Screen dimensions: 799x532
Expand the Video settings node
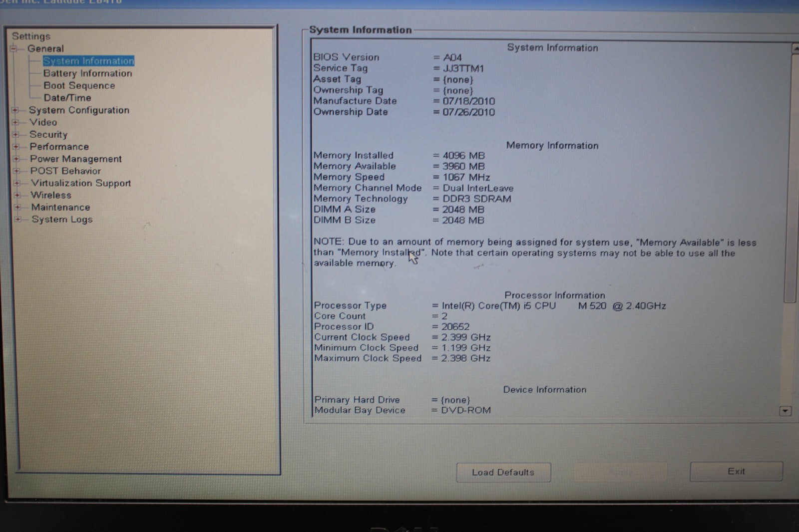[x=15, y=122]
